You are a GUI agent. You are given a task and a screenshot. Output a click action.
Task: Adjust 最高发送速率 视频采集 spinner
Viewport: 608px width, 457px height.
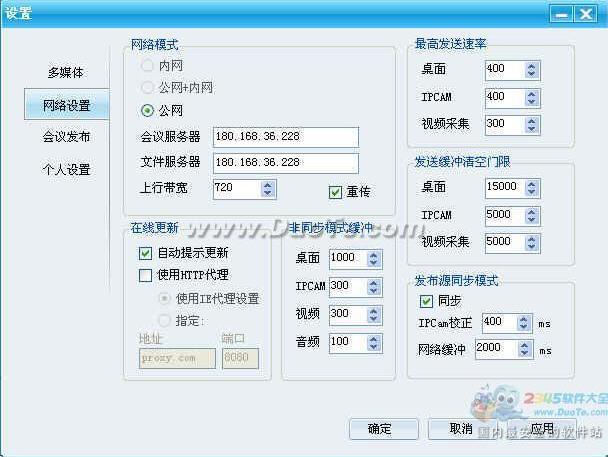pyautogui.click(x=532, y=125)
